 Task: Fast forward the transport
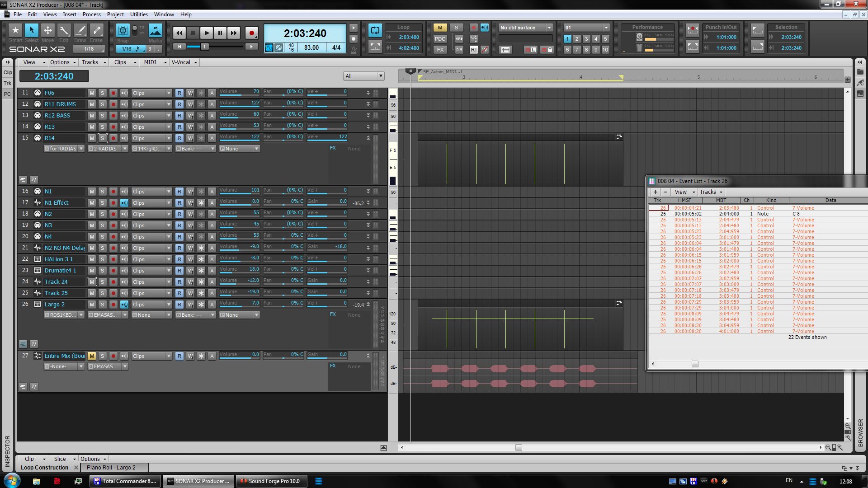pyautogui.click(x=234, y=33)
